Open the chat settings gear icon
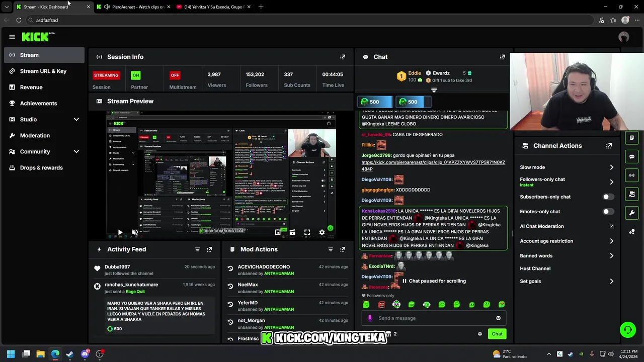This screenshot has width=644, height=362. [480, 334]
